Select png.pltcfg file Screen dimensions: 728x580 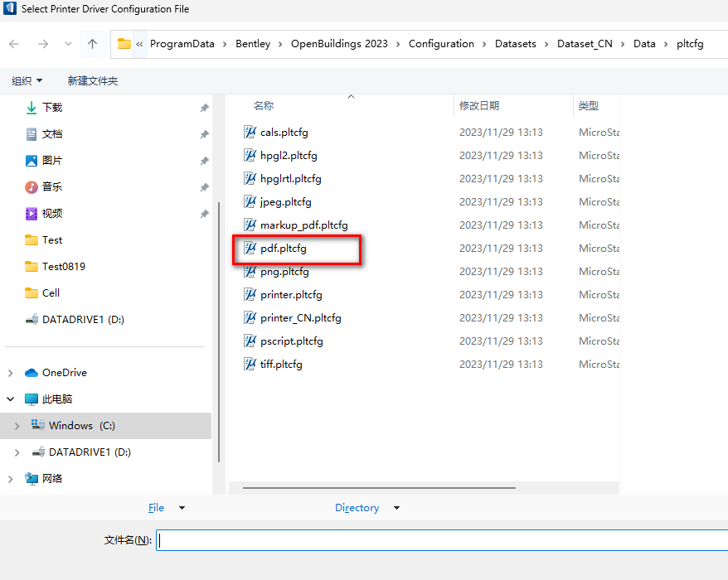284,272
